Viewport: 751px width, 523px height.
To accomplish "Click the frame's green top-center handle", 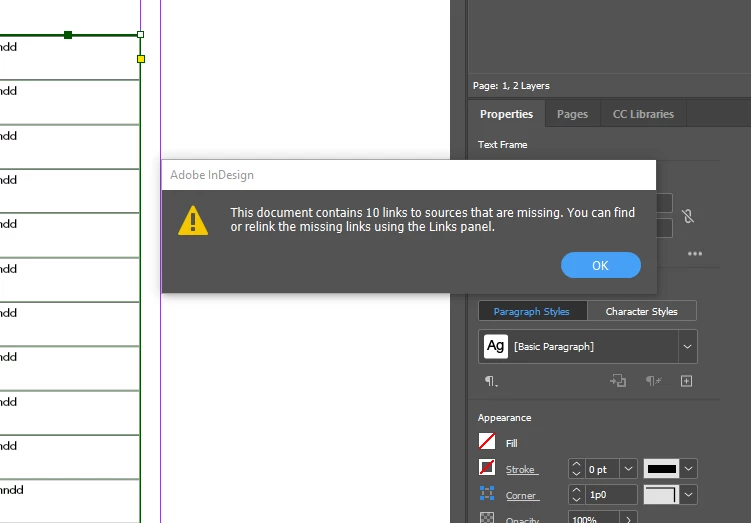I will [x=68, y=35].
